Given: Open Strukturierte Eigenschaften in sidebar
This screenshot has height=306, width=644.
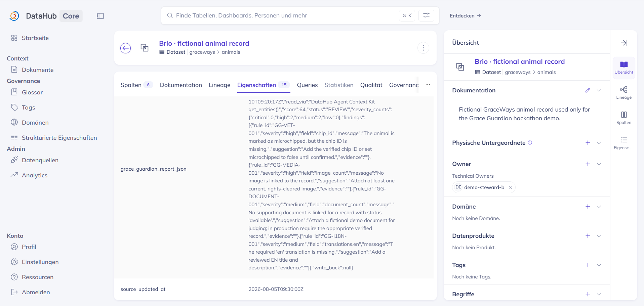Looking at the screenshot, I should tap(54, 138).
